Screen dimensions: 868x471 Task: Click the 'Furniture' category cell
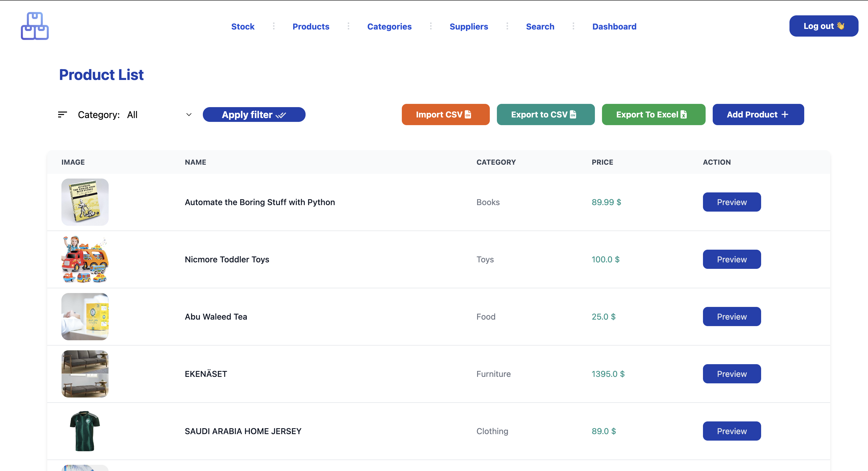[493, 374]
